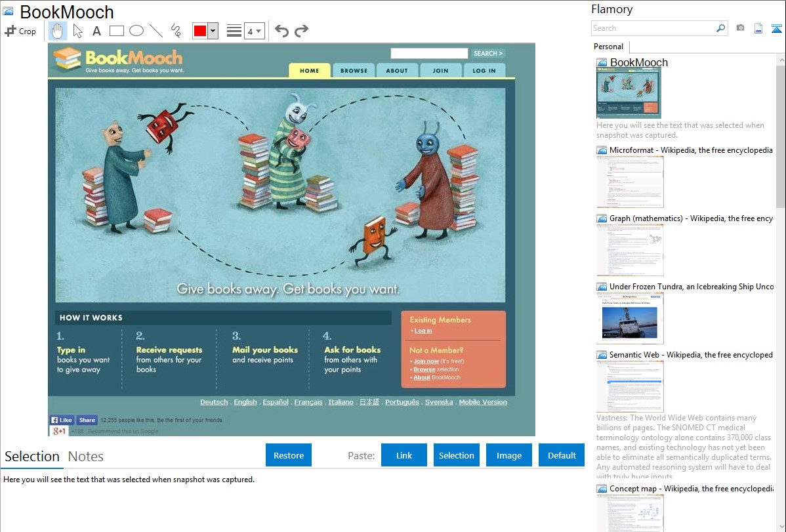Click the About BookMooch link
Image resolution: width=786 pixels, height=532 pixels.
tap(422, 378)
